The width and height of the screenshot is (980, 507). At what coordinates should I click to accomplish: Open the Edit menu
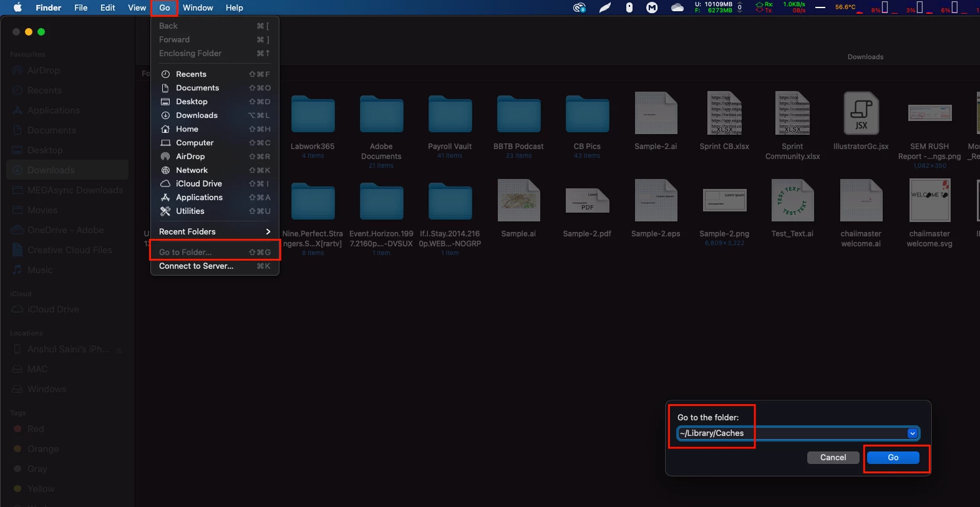pos(108,7)
